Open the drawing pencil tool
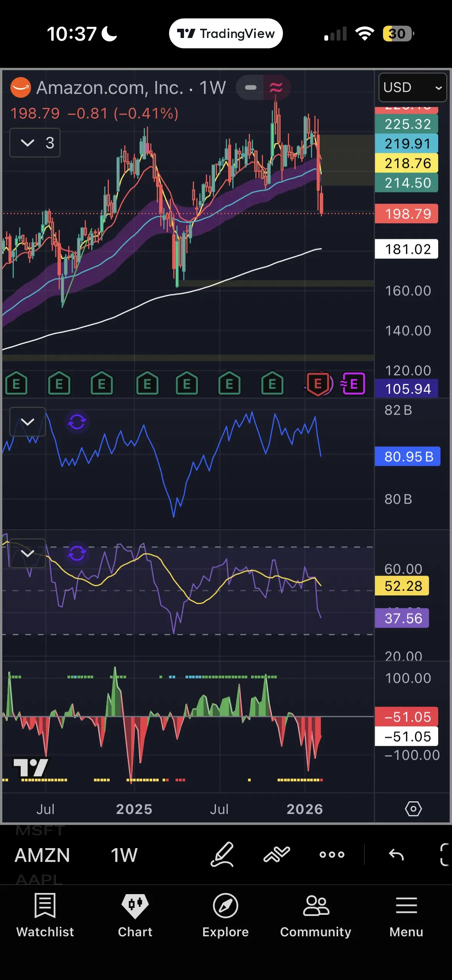The image size is (452, 980). click(x=222, y=854)
